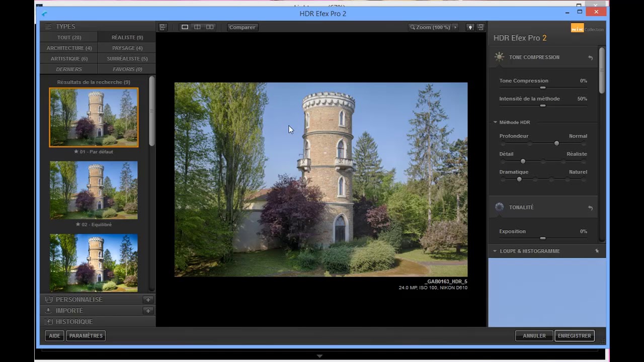Open the Zoom (100 %) dropdown arrow
Viewport: 644px width, 362px height.
455,27
